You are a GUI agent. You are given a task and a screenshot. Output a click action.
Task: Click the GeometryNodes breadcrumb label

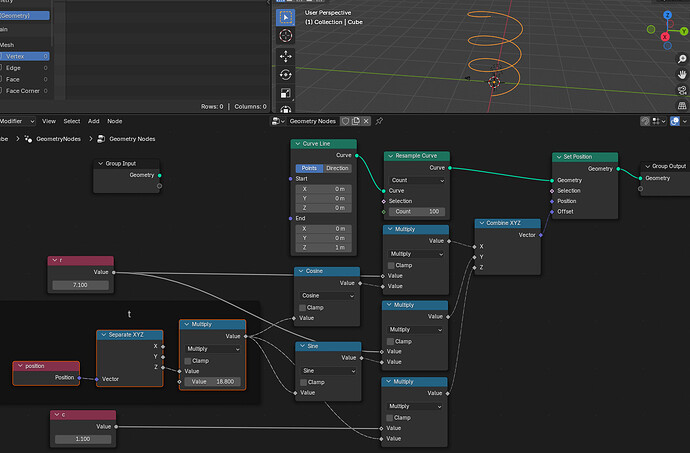point(59,139)
